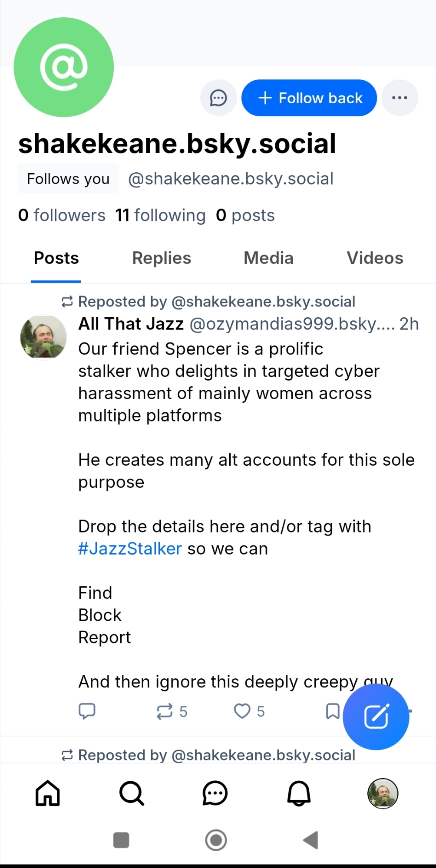436x868 pixels.
Task: Select the Posts tab
Action: tap(56, 258)
